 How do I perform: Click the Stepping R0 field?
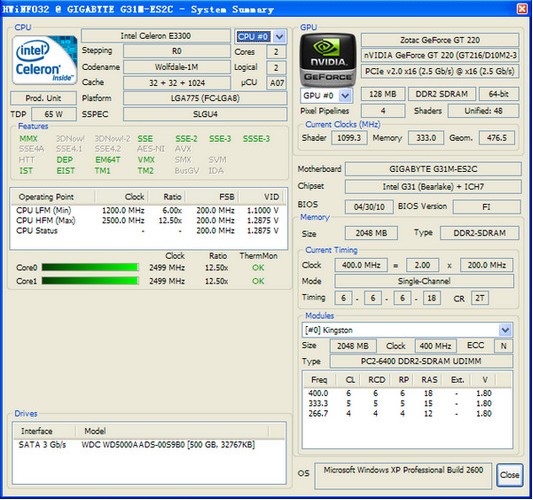(176, 52)
